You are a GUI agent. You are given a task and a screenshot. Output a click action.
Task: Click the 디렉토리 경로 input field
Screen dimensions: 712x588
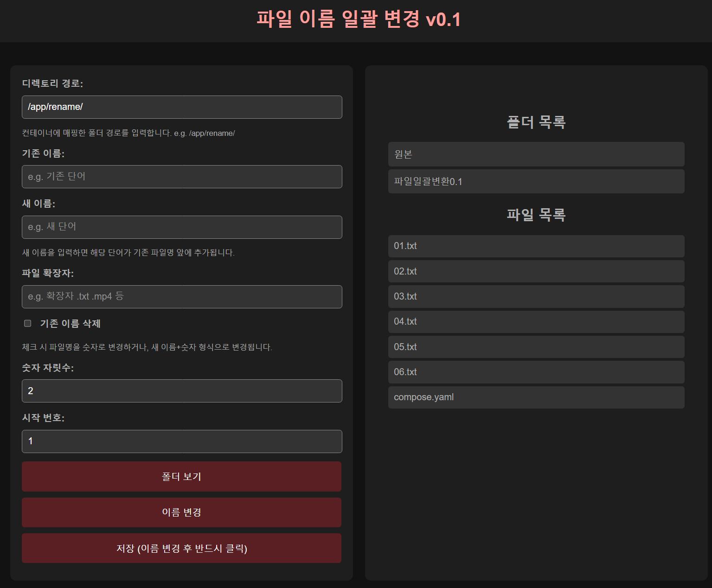pyautogui.click(x=182, y=107)
